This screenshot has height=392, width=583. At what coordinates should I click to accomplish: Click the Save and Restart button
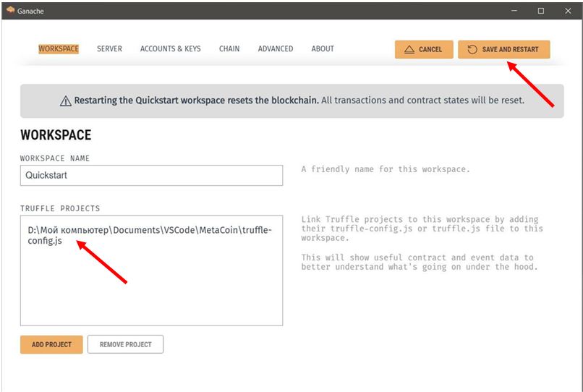tap(503, 49)
